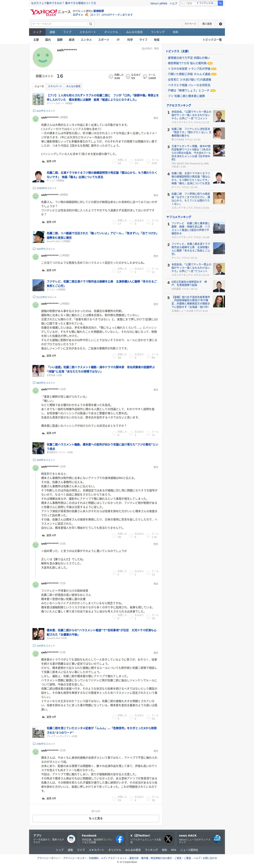Open the 新規取得 link
Image resolution: width=254 pixels, height=868 pixels.
(x=99, y=11)
